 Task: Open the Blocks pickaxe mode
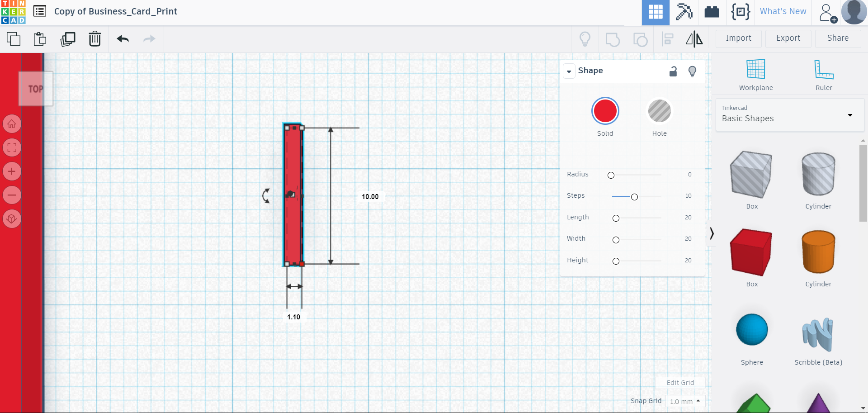pos(684,12)
